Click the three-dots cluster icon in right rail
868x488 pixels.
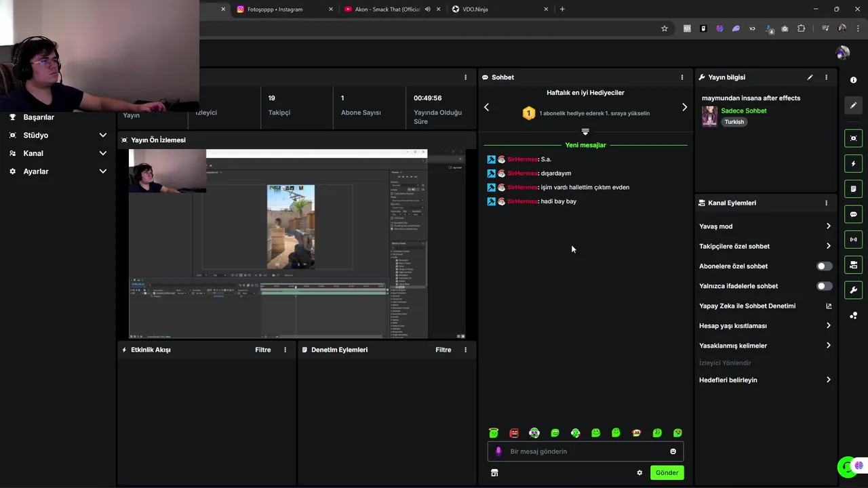(x=853, y=315)
